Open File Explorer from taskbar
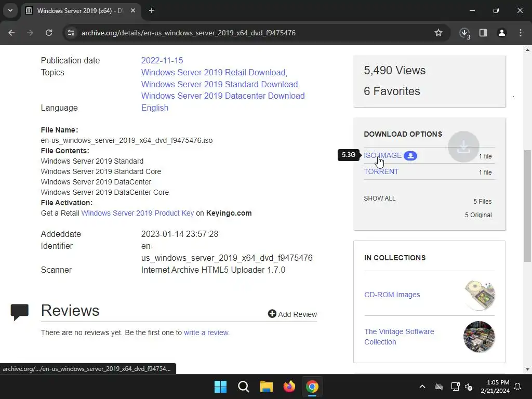The height and width of the screenshot is (399, 532). point(267,387)
